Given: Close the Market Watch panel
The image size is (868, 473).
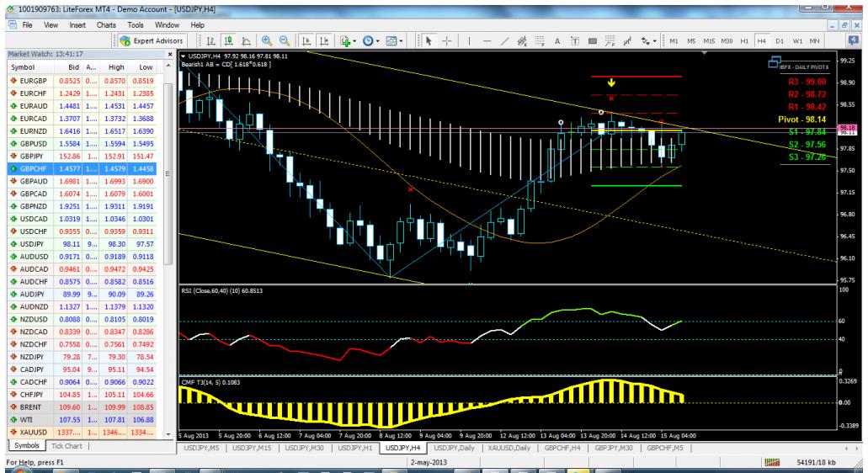Looking at the screenshot, I should (171, 54).
